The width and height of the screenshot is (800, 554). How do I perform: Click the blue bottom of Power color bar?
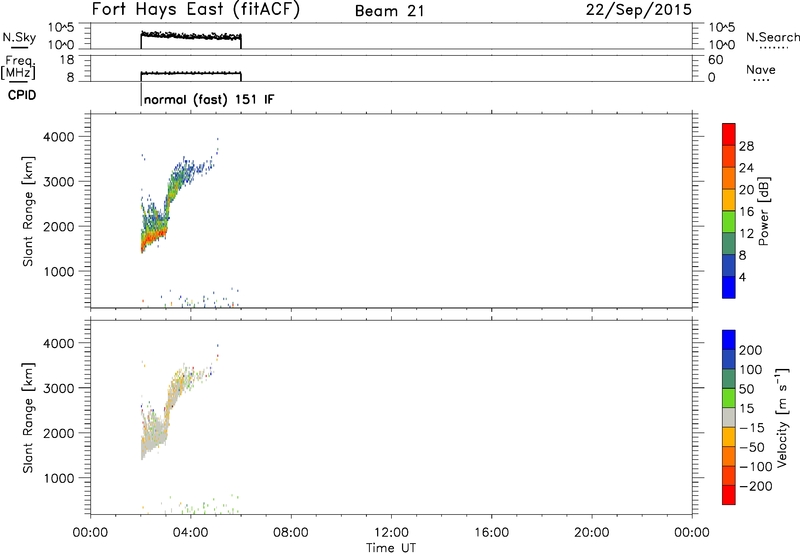pyautogui.click(x=729, y=287)
